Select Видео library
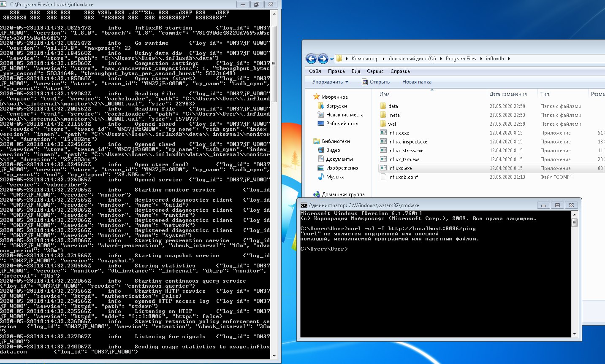 pyautogui.click(x=333, y=150)
